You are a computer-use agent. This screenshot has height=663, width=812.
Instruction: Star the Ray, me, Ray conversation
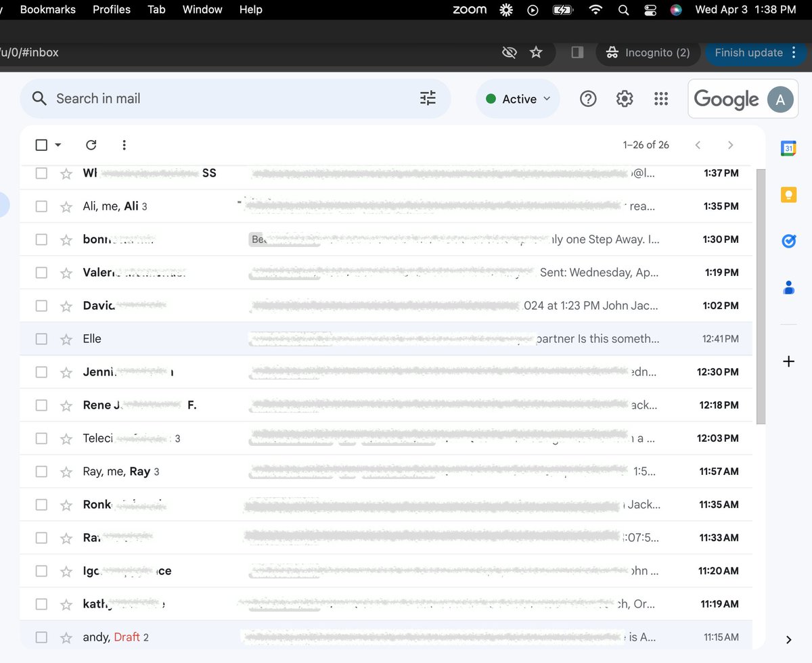point(66,472)
